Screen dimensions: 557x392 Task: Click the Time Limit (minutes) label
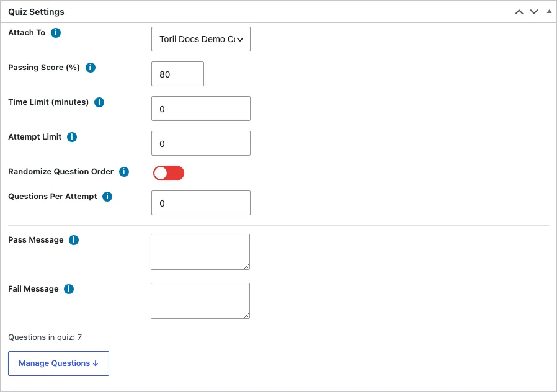pos(48,102)
